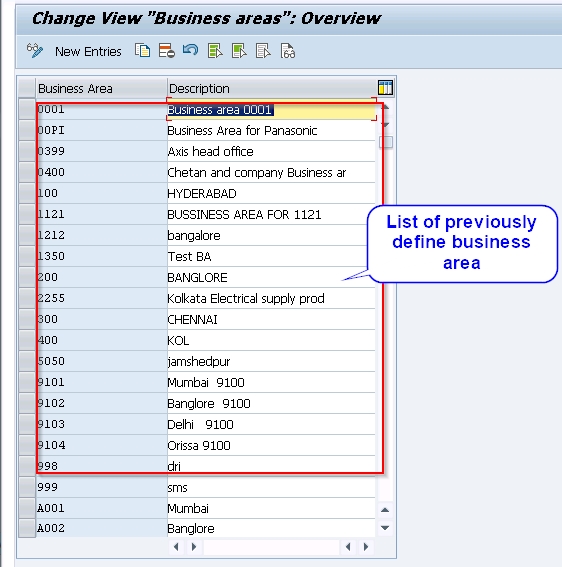Select row for business area A001
Screen dimensions: 562x567
(27, 508)
